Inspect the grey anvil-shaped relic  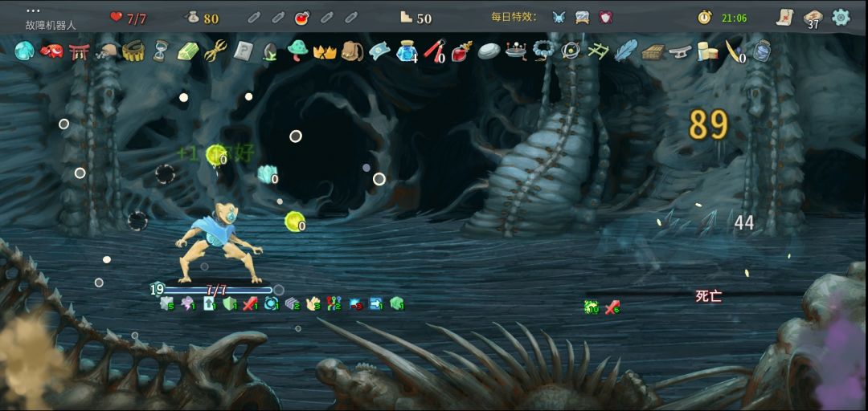pos(681,52)
